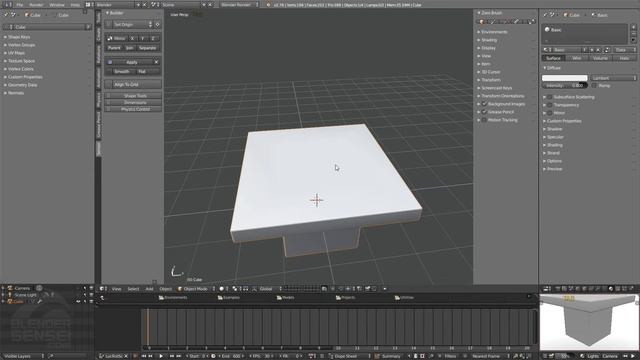Screen dimensions: 640x360
Task: Expand the Transform Orientations panel
Action: coord(502,96)
